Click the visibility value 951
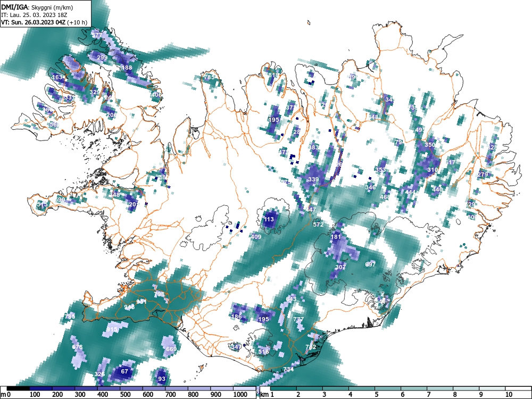Viewport: 532px width, 399px height. (x=142, y=302)
